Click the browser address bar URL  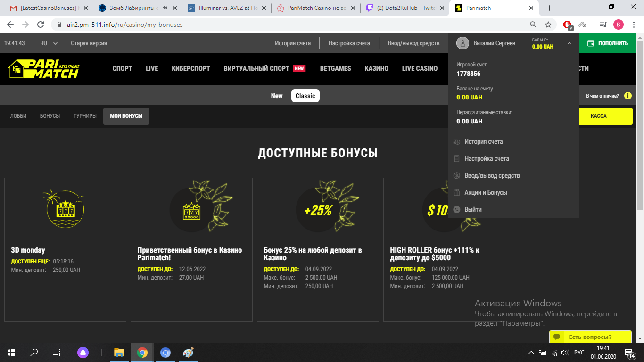click(x=124, y=25)
